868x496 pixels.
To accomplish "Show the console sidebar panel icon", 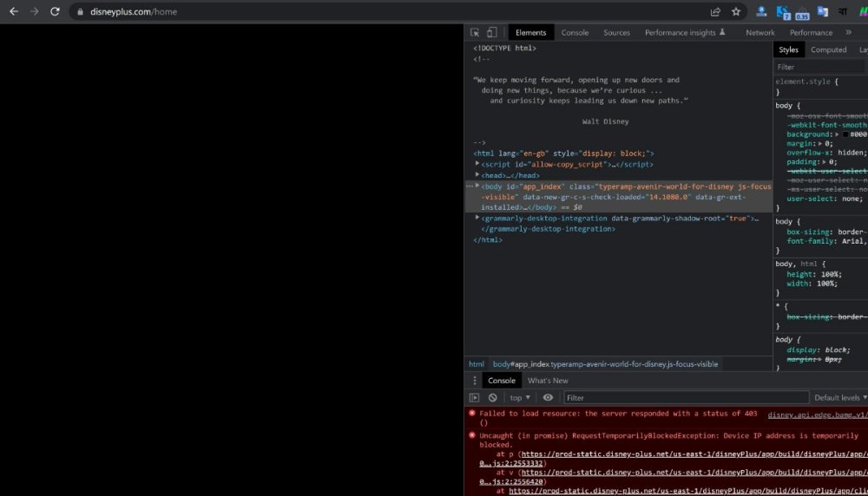I will tap(474, 398).
